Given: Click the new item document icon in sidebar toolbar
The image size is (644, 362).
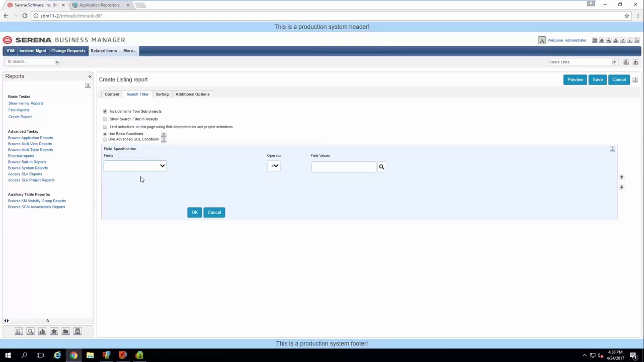Looking at the screenshot, I should pos(19,331).
